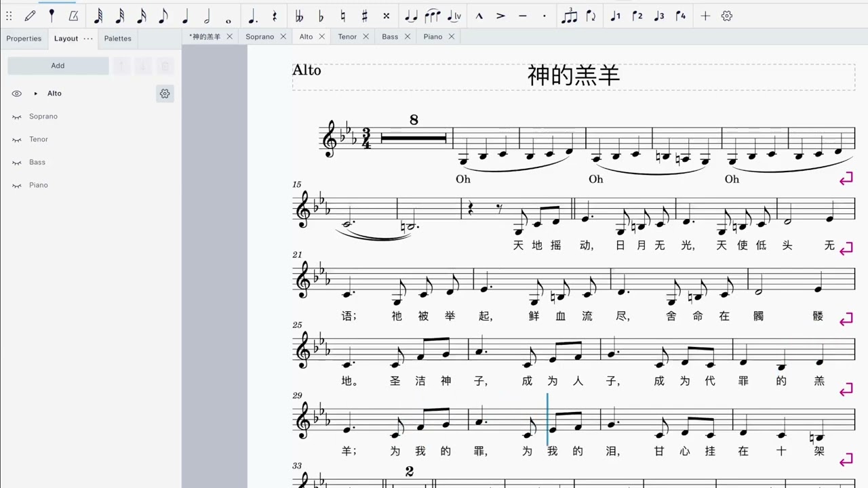Screen dimensions: 868x488
Task: Select the Alto part name text
Action: 307,70
